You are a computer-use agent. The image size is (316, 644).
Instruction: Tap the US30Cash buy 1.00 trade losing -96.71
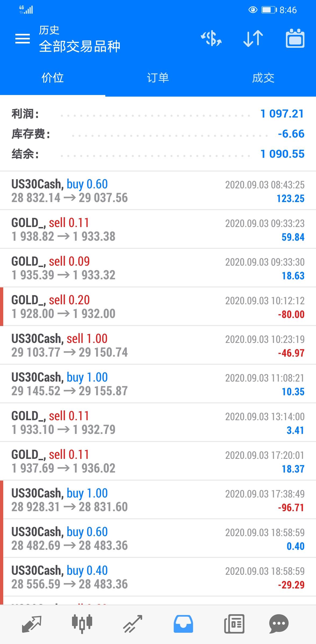pos(158,500)
